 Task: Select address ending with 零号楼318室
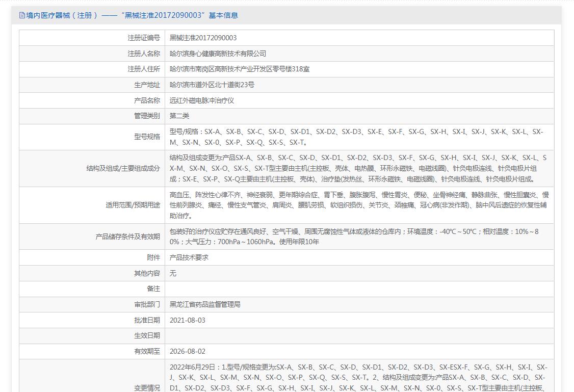click(x=240, y=69)
